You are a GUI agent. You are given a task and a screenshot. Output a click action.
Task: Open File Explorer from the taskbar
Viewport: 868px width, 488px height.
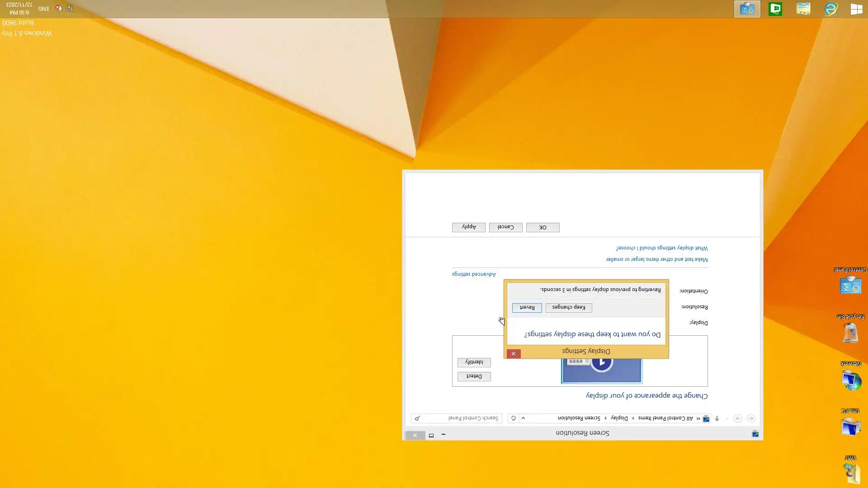click(x=803, y=9)
